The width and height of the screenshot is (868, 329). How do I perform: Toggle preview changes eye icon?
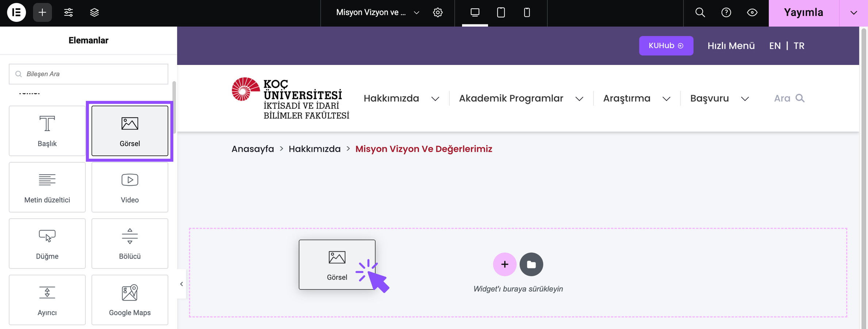tap(752, 12)
